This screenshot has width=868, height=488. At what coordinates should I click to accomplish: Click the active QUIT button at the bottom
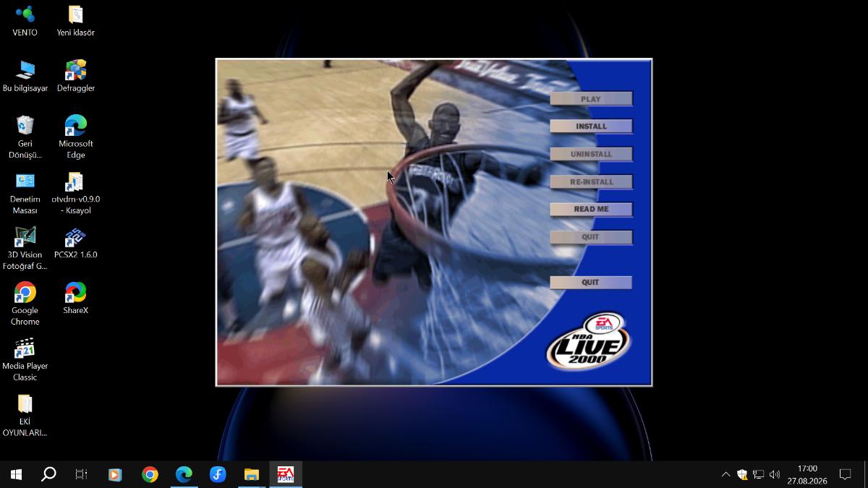591,283
